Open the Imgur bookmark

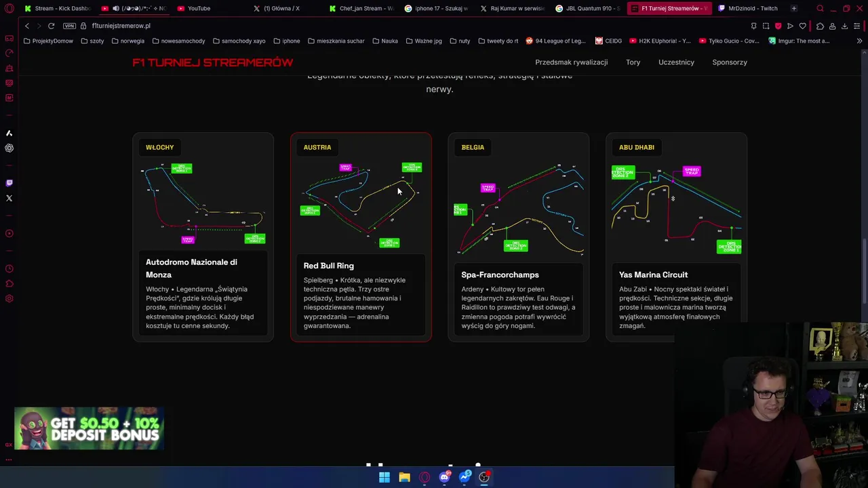click(x=799, y=41)
